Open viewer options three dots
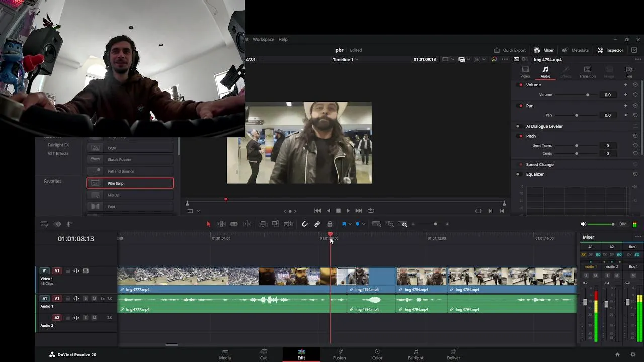The image size is (644, 362). tap(505, 59)
